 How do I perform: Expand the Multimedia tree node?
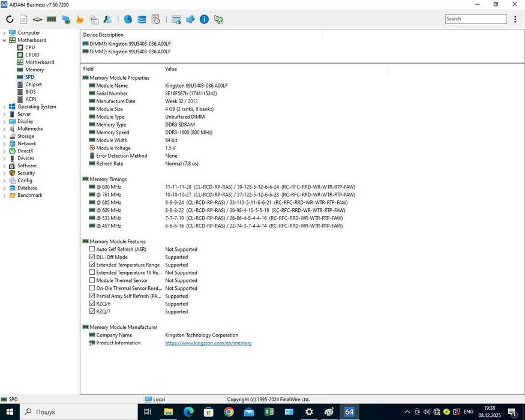(4, 129)
